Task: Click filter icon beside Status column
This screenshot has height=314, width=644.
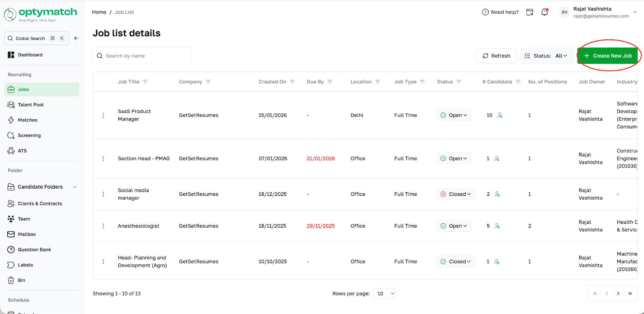Action: click(x=459, y=82)
